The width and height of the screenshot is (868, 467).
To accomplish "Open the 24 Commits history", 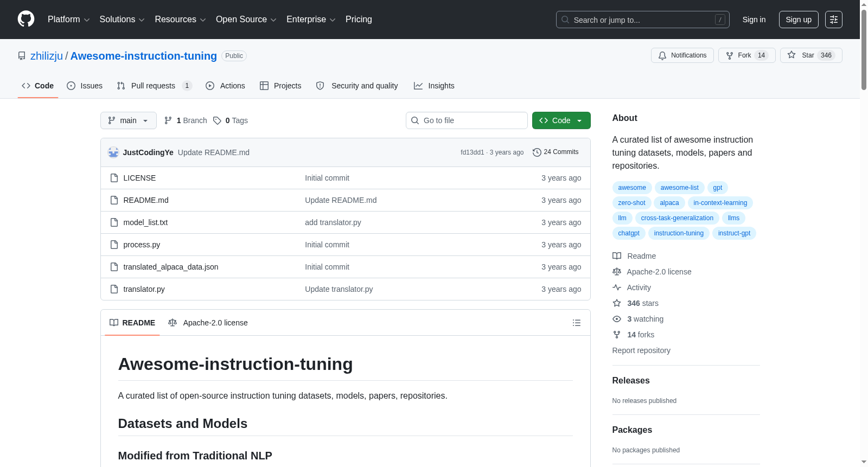I will [x=556, y=152].
